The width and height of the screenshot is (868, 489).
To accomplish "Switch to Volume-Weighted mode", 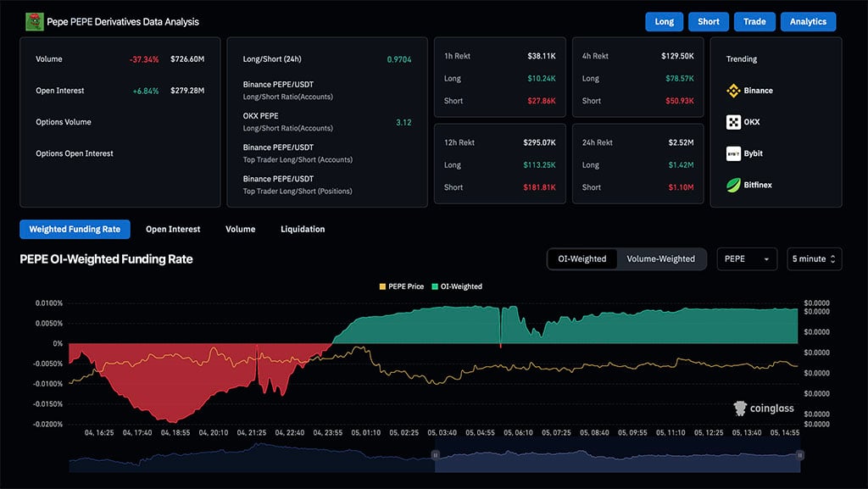I will 661,259.
